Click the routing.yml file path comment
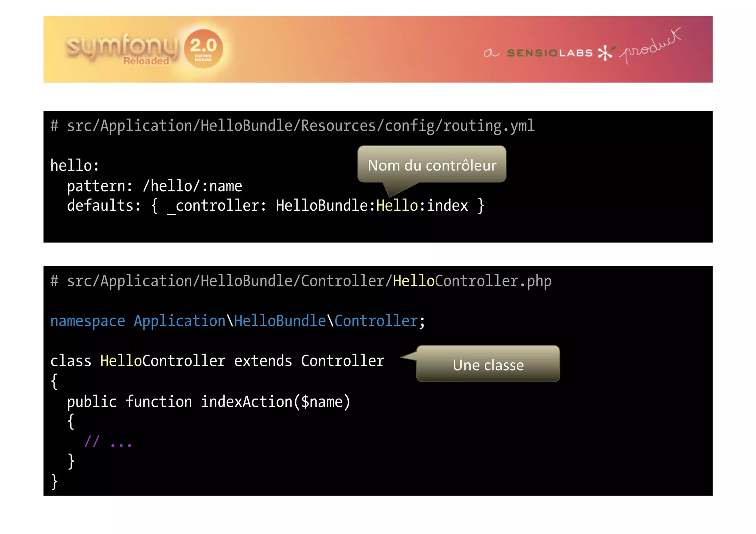The width and height of the screenshot is (756, 534). point(292,126)
